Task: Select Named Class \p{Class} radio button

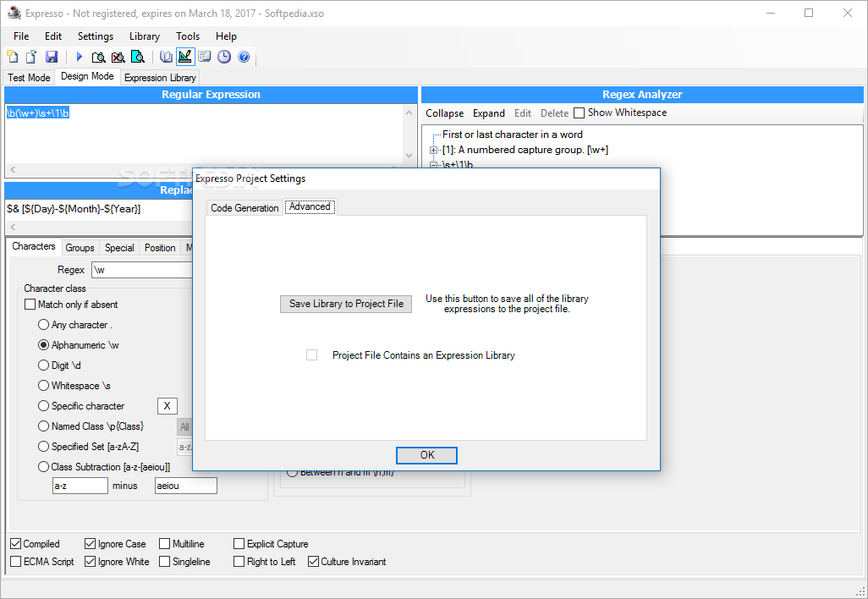Action: pos(43,426)
